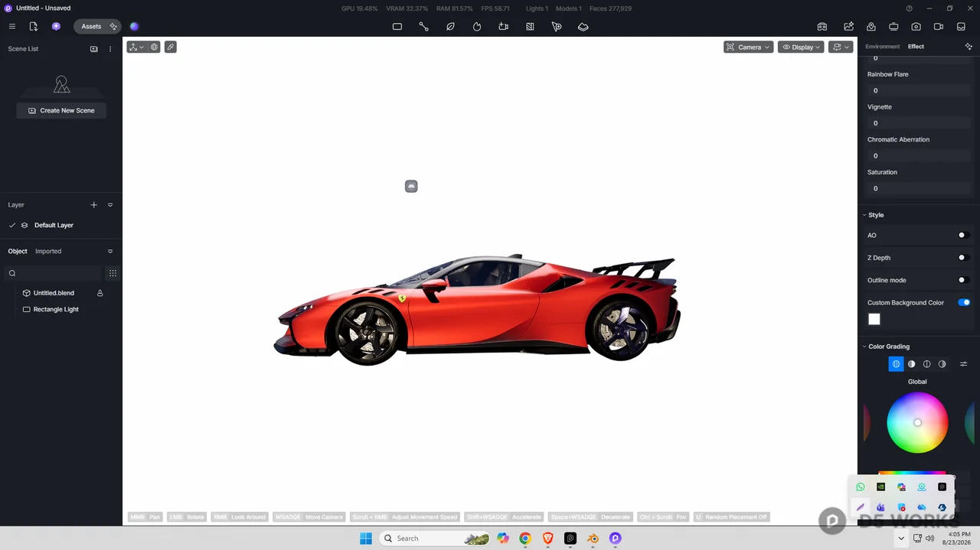Click the flame effect tool icon
This screenshot has width=980, height=550.
(477, 26)
